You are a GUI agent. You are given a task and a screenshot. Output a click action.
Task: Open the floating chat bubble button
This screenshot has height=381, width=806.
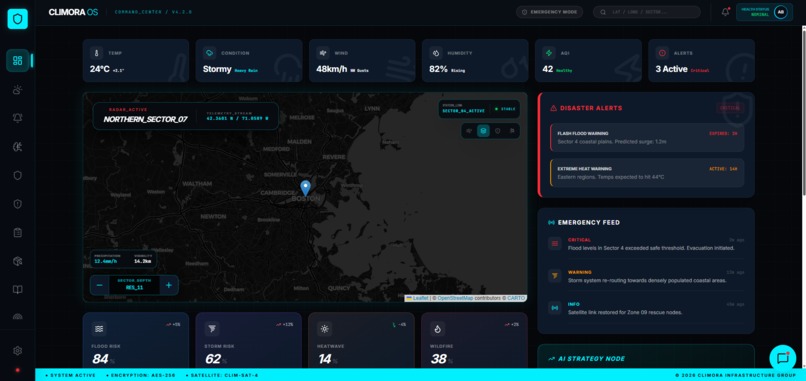[782, 358]
